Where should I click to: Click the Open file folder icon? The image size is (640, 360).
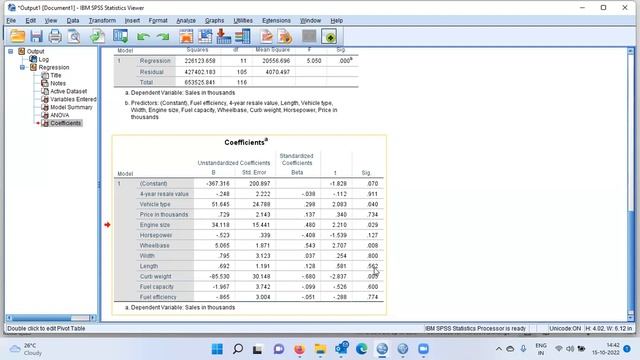pos(18,36)
